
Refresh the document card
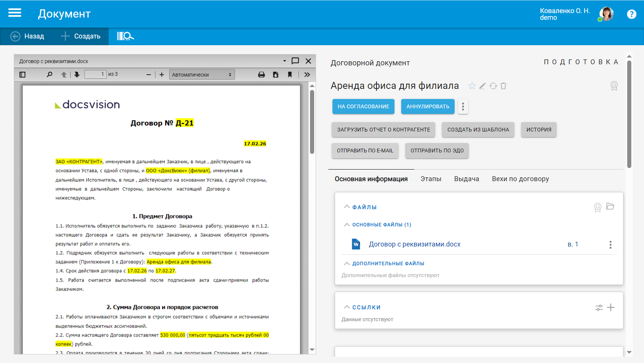[x=493, y=86]
